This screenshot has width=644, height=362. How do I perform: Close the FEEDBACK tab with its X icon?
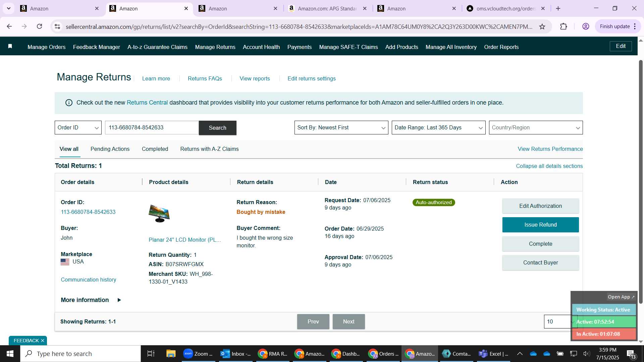point(43,341)
